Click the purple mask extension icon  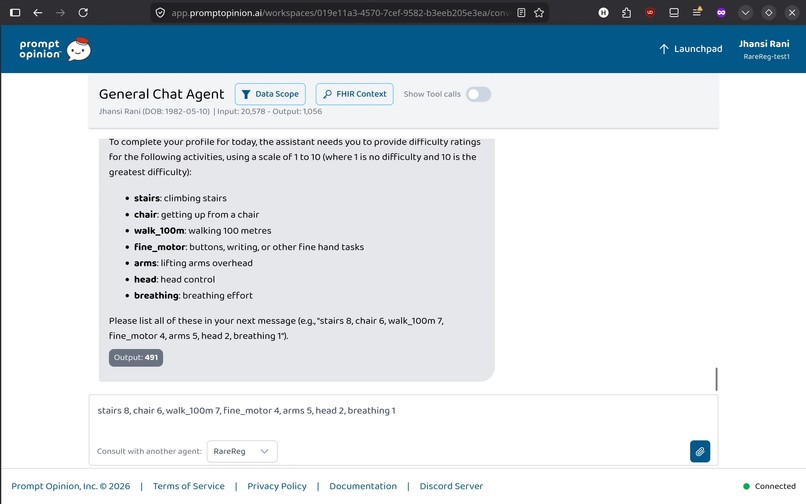pos(721,12)
